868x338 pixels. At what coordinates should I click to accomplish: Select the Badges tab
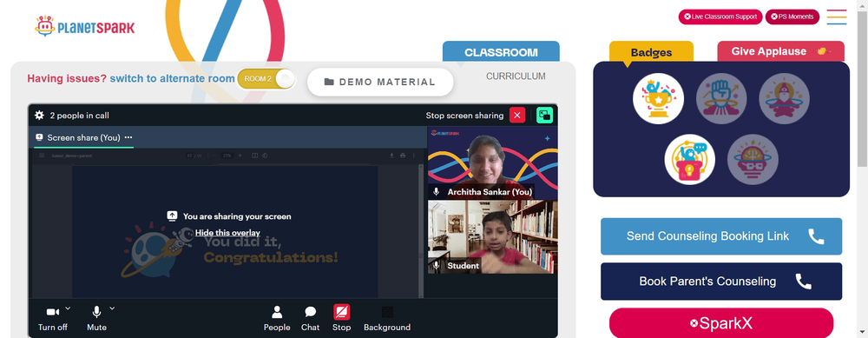pyautogui.click(x=651, y=53)
